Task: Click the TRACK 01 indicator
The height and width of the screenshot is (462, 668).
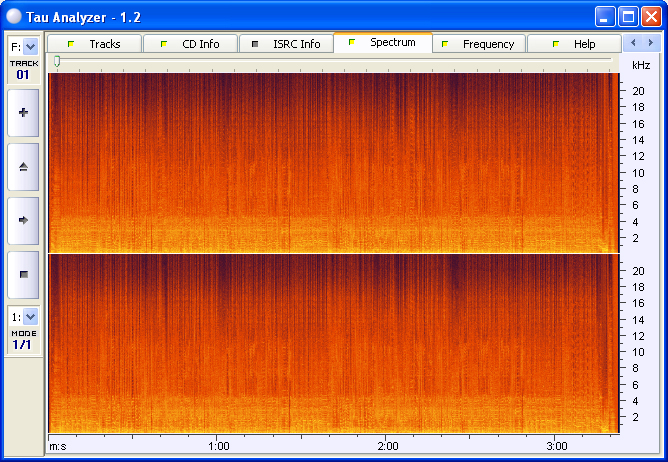Action: pos(22,69)
